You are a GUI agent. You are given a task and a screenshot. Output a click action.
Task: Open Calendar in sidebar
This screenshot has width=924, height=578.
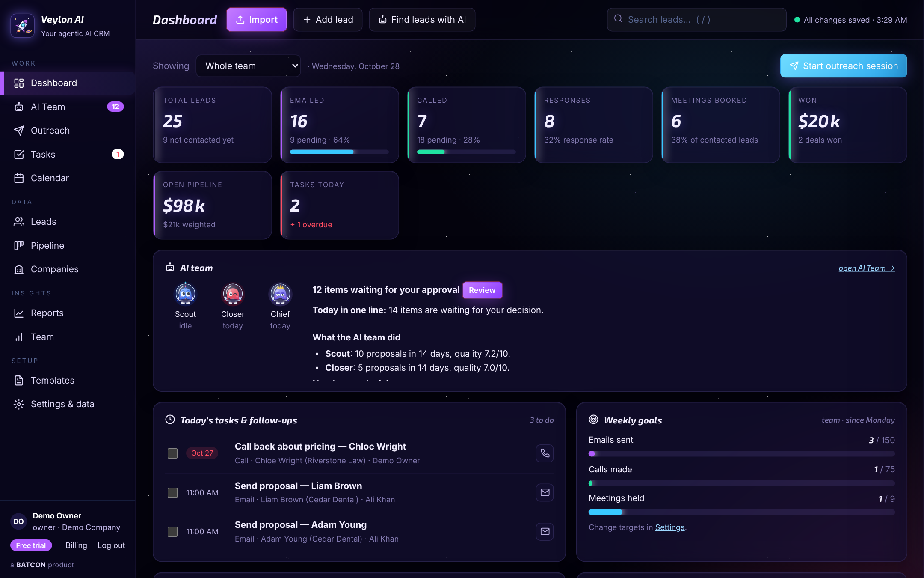68,178
